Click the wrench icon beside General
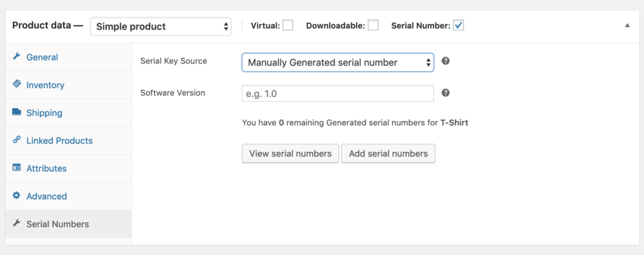The image size is (644, 255). [16, 57]
